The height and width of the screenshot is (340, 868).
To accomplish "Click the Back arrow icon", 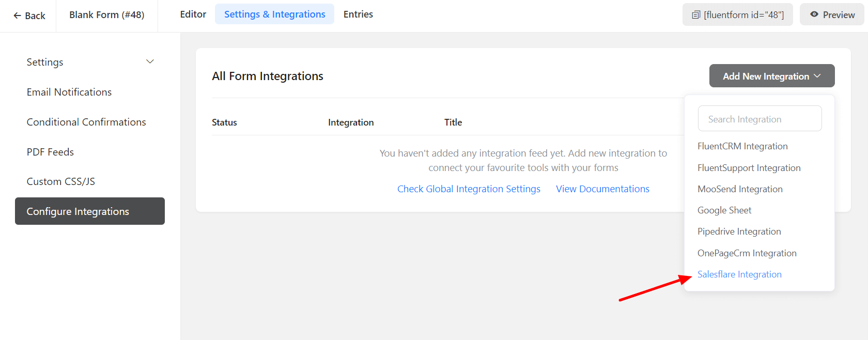I will click(17, 16).
